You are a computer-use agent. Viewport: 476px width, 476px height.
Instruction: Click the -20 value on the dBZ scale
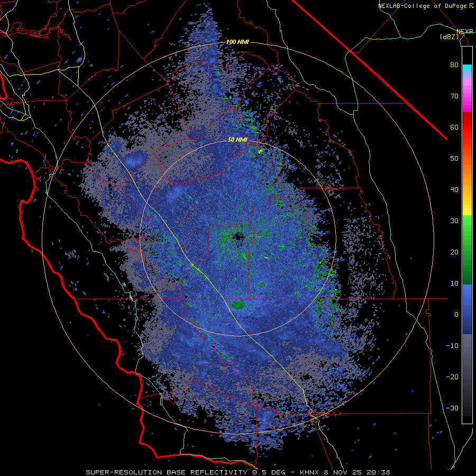(x=452, y=377)
